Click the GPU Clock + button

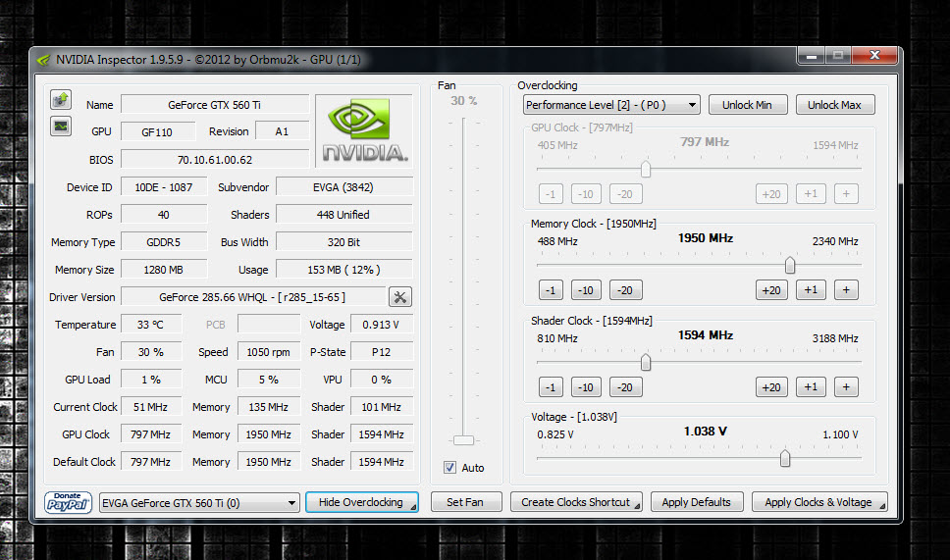pyautogui.click(x=846, y=194)
